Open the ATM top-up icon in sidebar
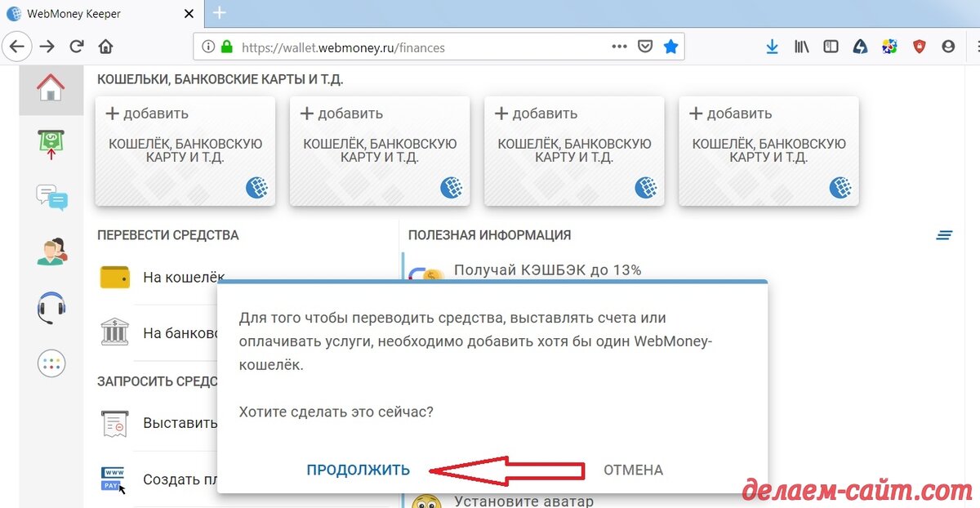The width and height of the screenshot is (980, 508). tap(51, 144)
